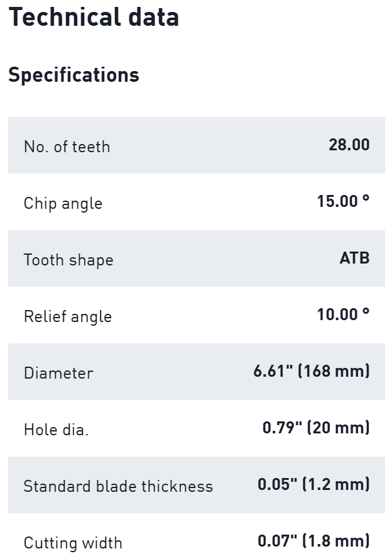392x556 pixels.
Task: Click the 0.07" (1.8 mm) cutting width value
Action: pyautogui.click(x=313, y=541)
